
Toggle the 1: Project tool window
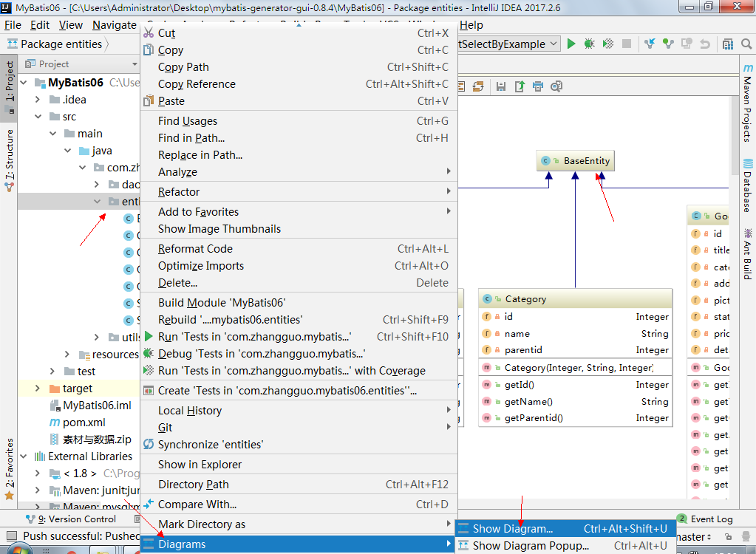(9, 86)
